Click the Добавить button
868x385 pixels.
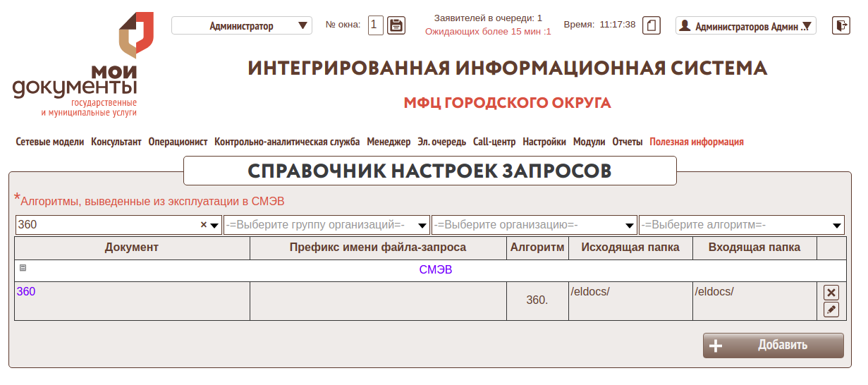tap(773, 346)
